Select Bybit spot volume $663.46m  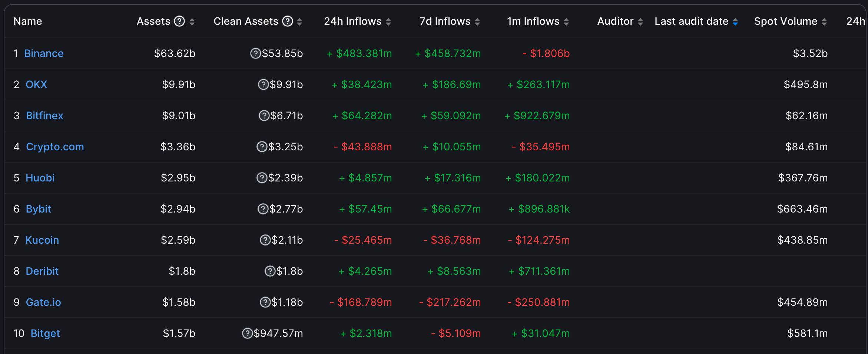point(802,209)
